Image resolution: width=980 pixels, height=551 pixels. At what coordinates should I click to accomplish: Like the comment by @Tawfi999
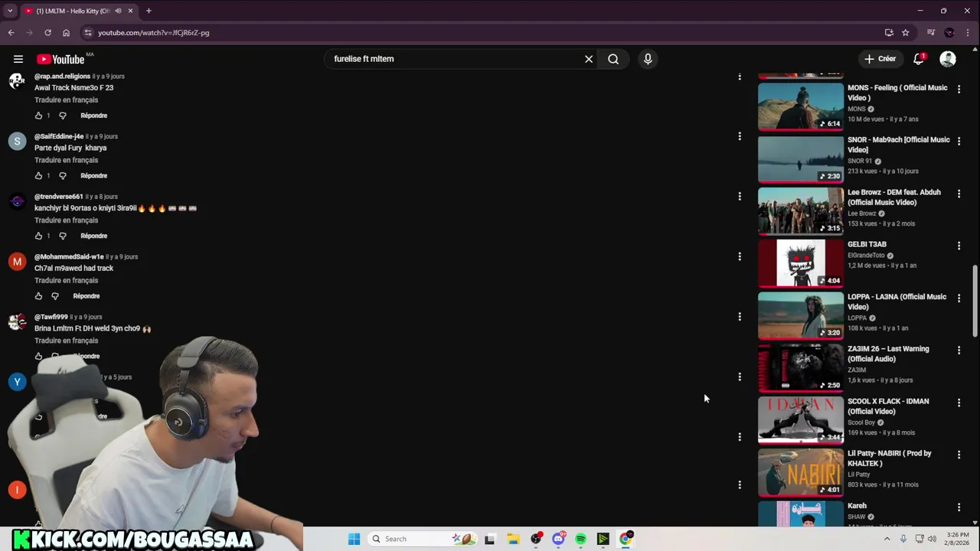38,356
